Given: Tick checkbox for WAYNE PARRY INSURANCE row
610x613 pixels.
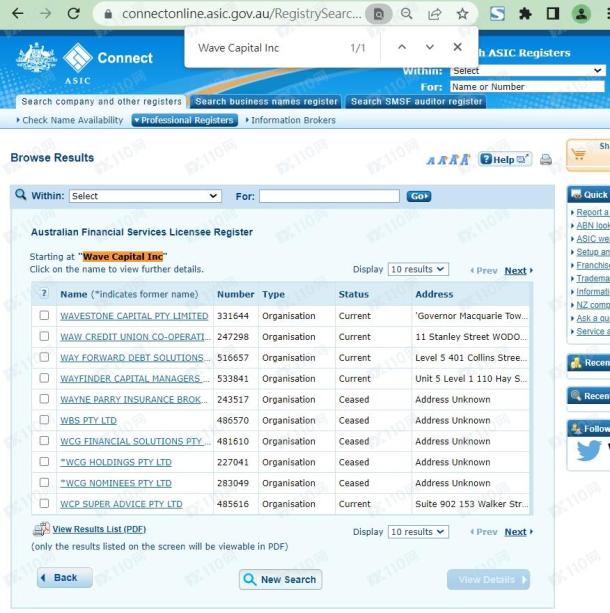Looking at the screenshot, I should [44, 399].
